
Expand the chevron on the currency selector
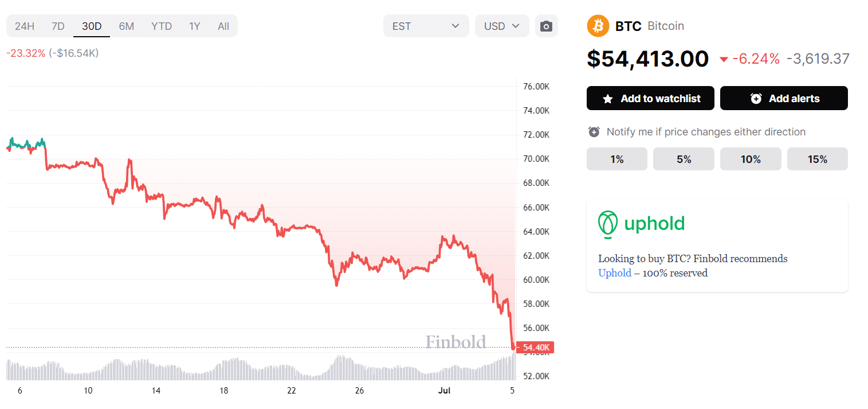516,26
